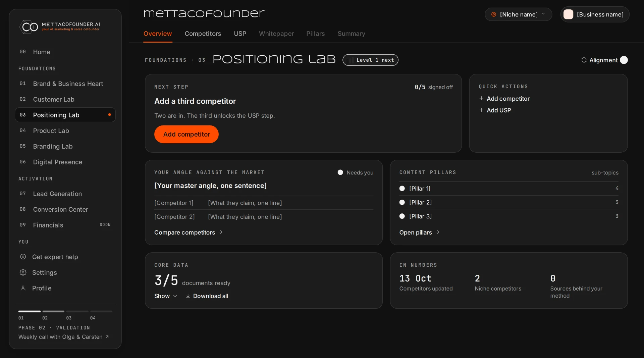The width and height of the screenshot is (644, 358).
Task: Open the Whitepaper tab
Action: [x=276, y=34]
